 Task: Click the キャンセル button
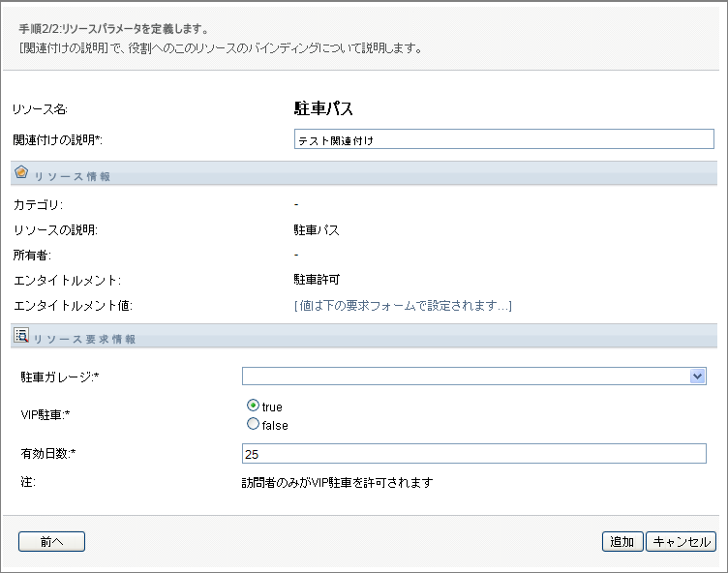point(682,541)
